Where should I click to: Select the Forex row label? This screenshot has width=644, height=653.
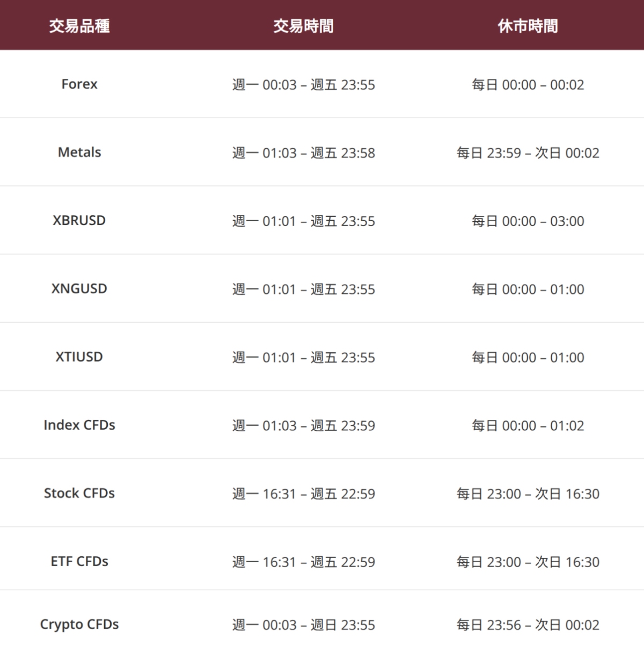click(x=79, y=84)
